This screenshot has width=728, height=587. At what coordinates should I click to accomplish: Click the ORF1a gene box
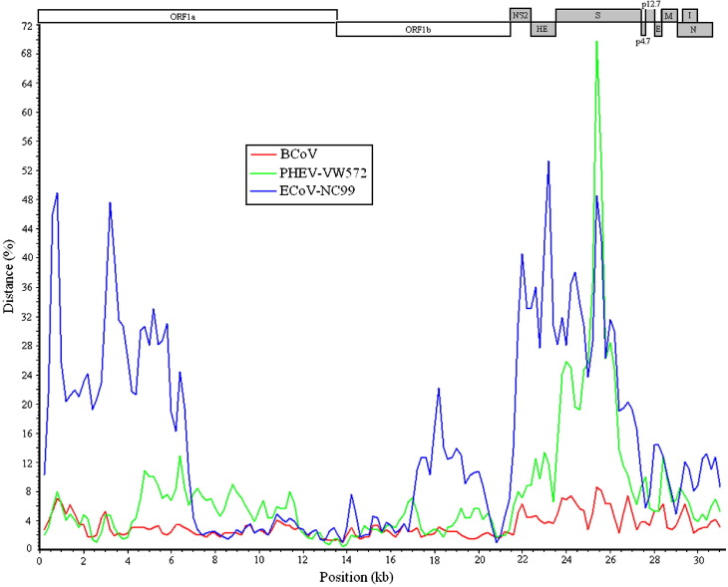coord(188,16)
